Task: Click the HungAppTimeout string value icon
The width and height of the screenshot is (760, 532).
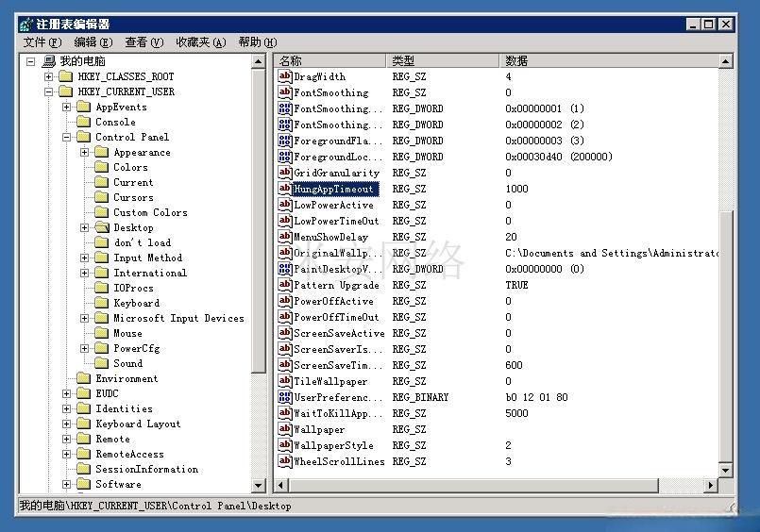Action: [285, 189]
